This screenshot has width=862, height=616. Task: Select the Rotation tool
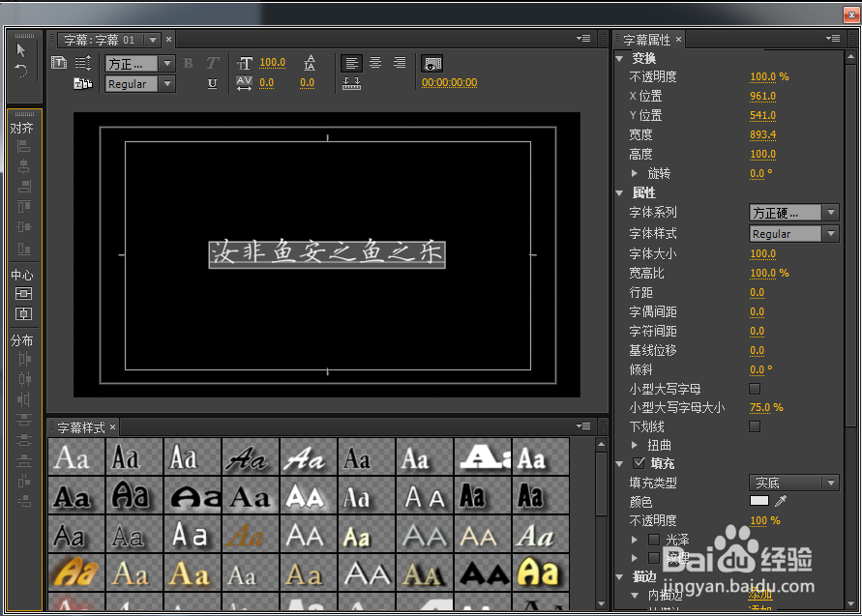pyautogui.click(x=21, y=71)
